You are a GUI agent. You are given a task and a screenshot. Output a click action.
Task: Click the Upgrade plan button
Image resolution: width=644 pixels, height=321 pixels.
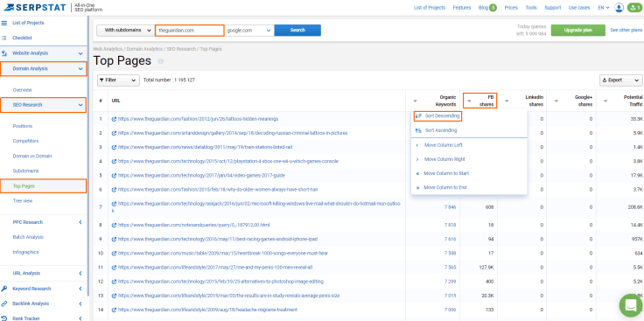pyautogui.click(x=577, y=31)
